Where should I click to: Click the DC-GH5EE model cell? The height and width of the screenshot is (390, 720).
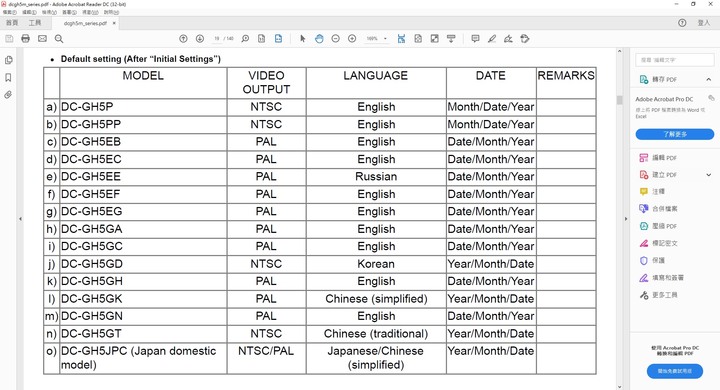[143, 177]
